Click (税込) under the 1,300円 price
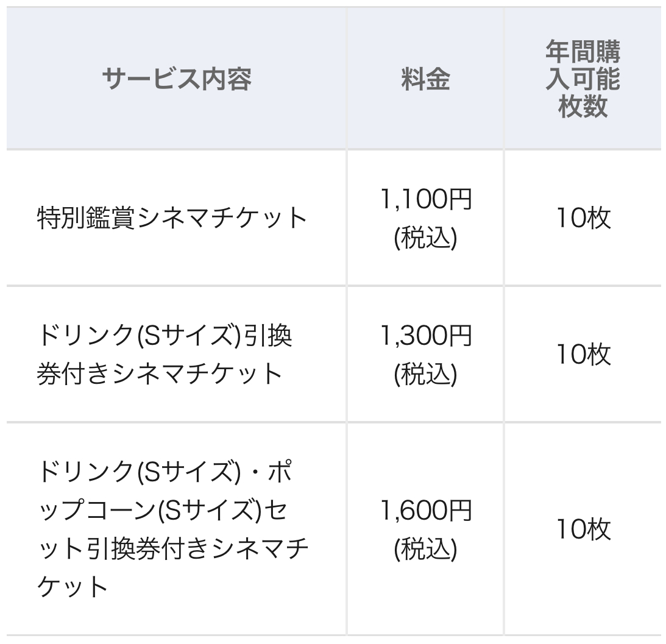Screen dimensions: 666x644 (x=425, y=375)
